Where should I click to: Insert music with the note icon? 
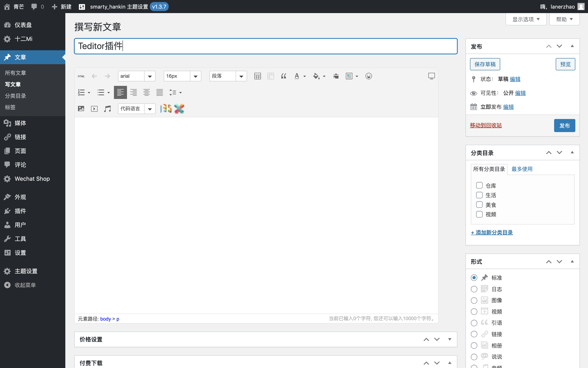[x=107, y=109]
